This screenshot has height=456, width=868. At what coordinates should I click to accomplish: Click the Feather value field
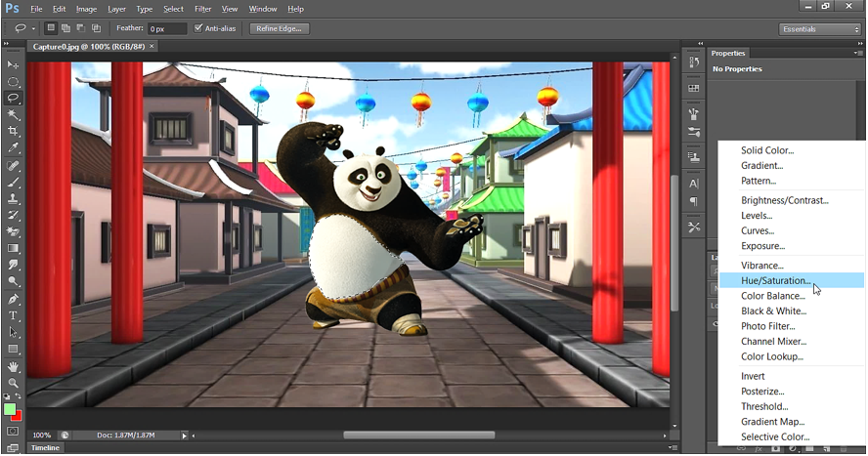pyautogui.click(x=167, y=28)
